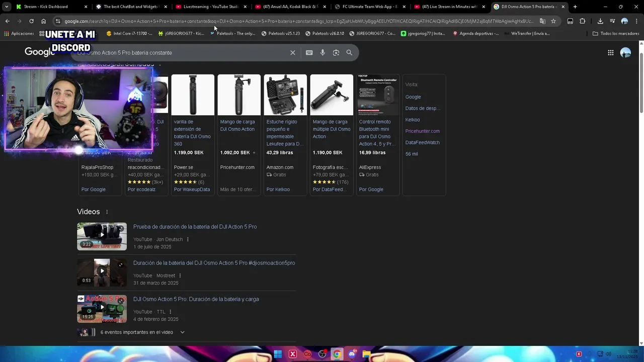The image size is (644, 362).
Task: Click the Kelkoo link under Visita
Action: 413,120
